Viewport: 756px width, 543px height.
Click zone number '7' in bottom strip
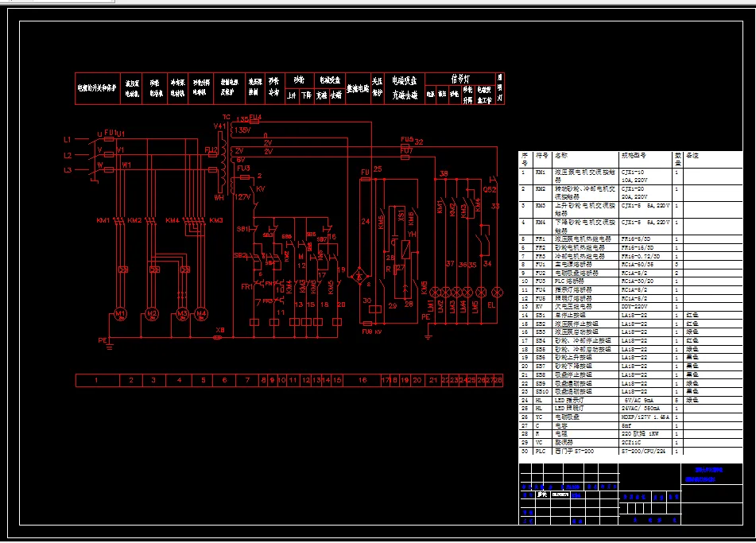247,380
